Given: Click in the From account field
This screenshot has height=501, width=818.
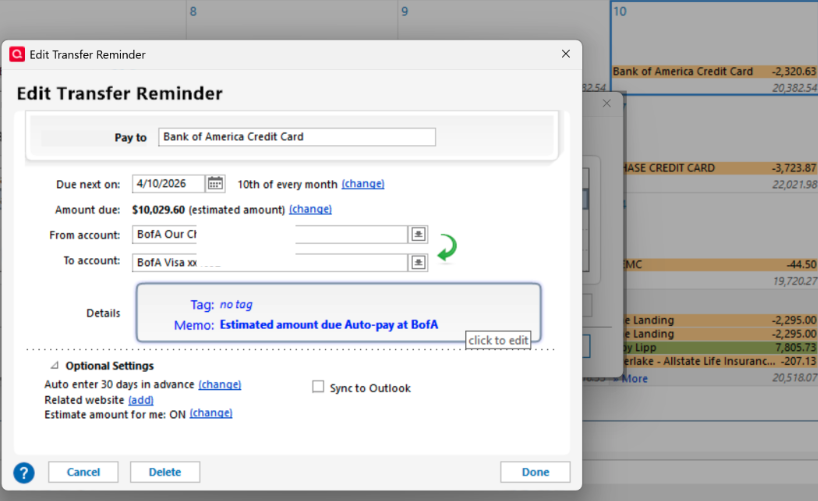Looking at the screenshot, I should click(x=270, y=234).
